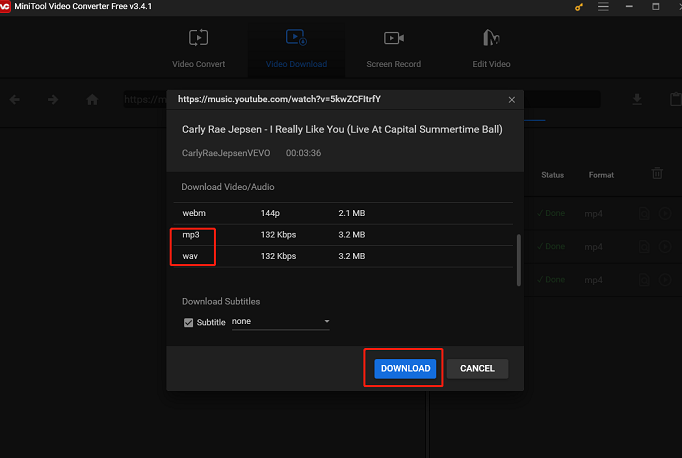Click the format list scrollbar
The image size is (682, 458).
[518, 260]
